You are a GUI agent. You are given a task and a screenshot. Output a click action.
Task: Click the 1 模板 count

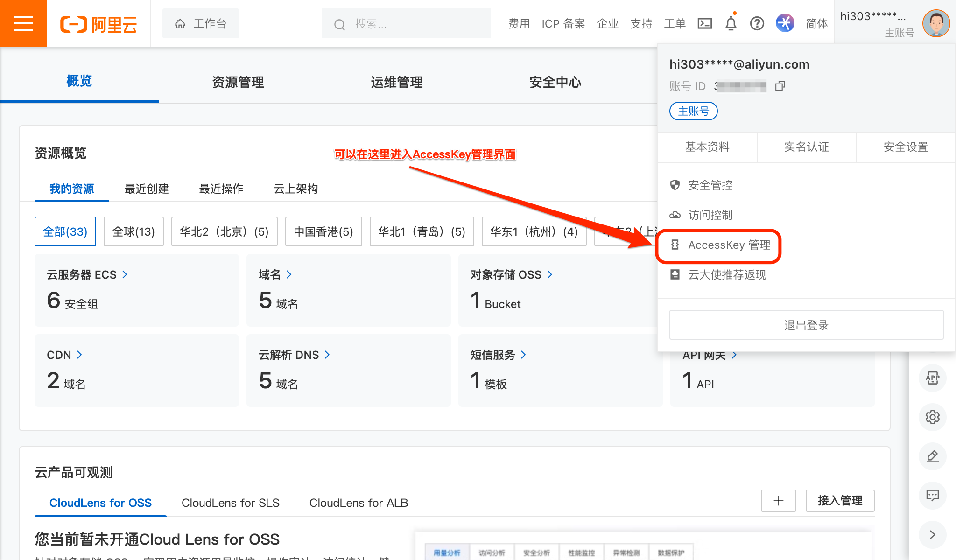[x=489, y=380]
